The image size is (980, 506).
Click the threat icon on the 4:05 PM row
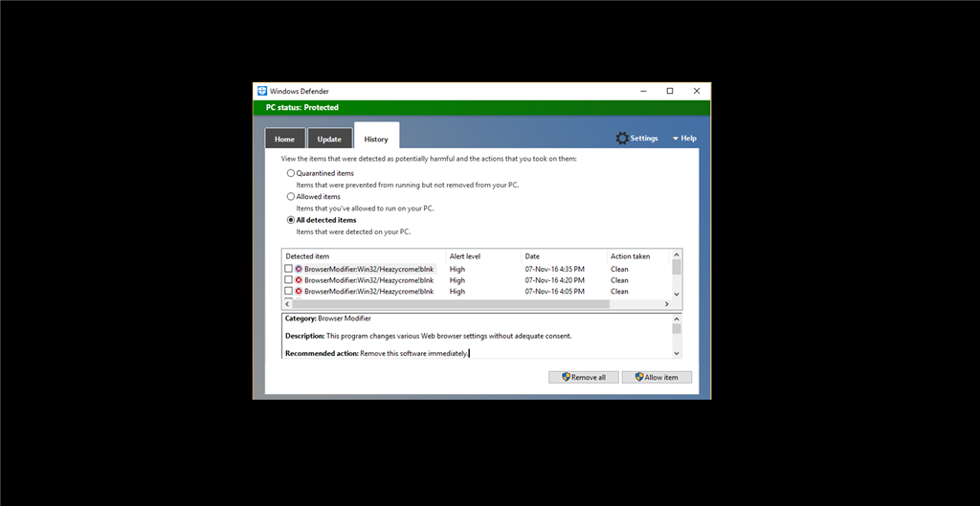[299, 291]
